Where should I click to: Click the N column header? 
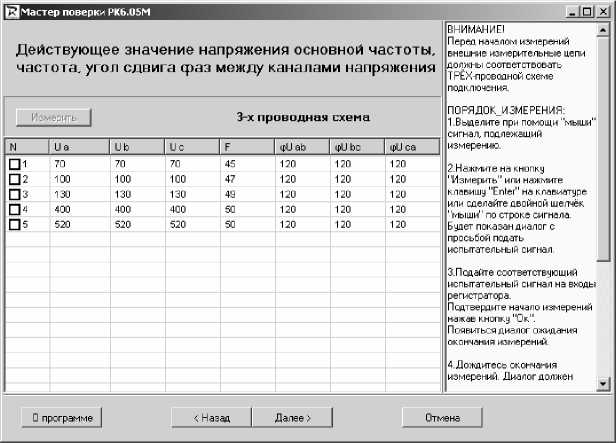(x=27, y=147)
